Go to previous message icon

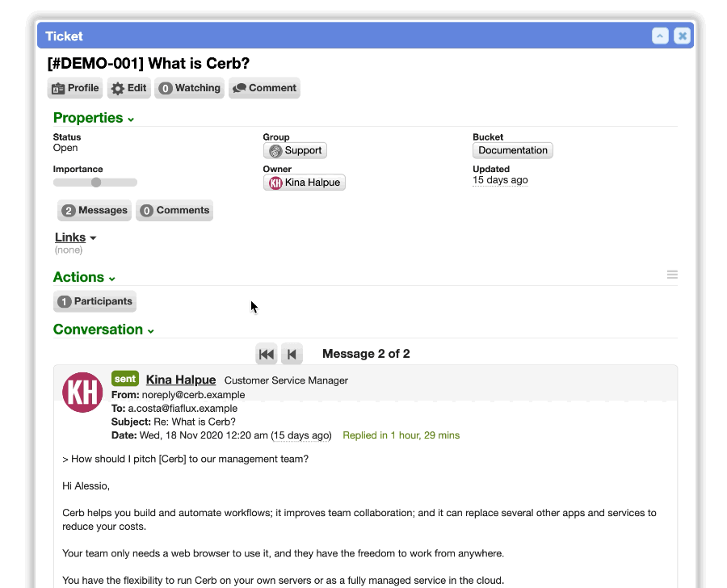point(292,355)
